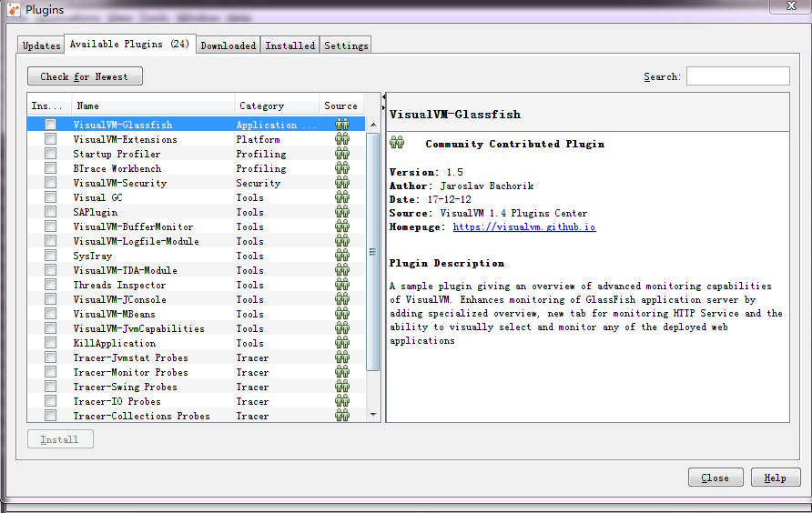Click the community icon in VisualVM-Glassfish row

pos(342,125)
